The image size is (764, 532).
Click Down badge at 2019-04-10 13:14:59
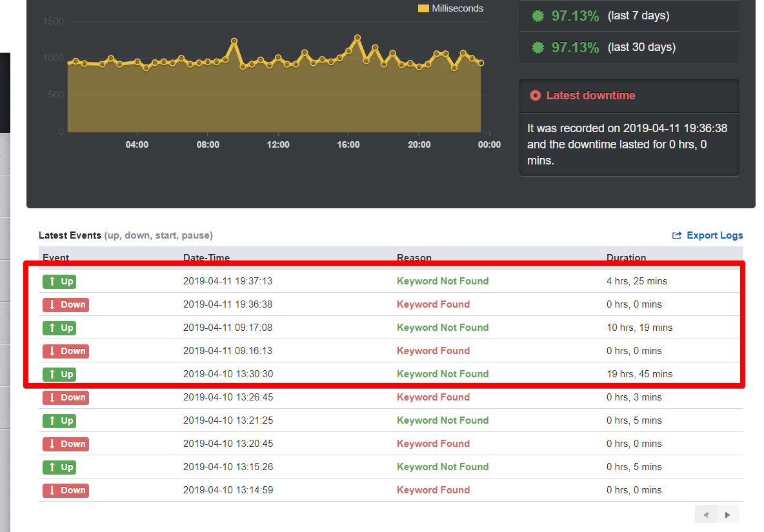65,490
